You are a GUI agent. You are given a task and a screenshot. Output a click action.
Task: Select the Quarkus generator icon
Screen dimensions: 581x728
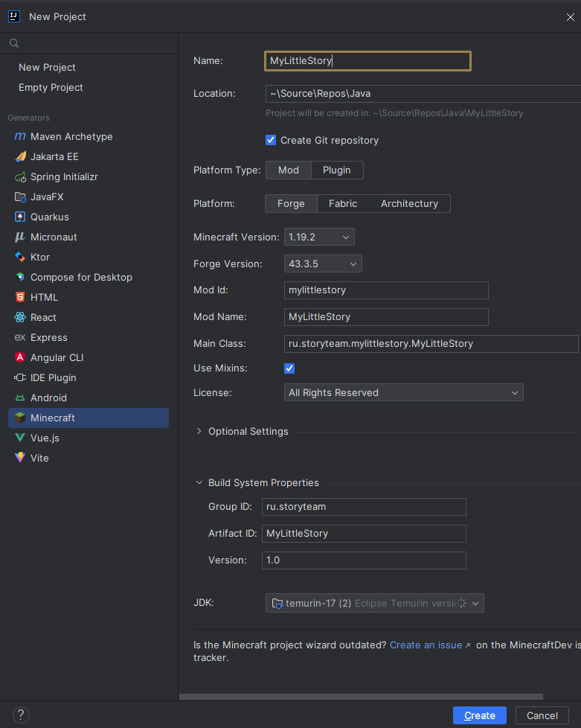click(20, 217)
